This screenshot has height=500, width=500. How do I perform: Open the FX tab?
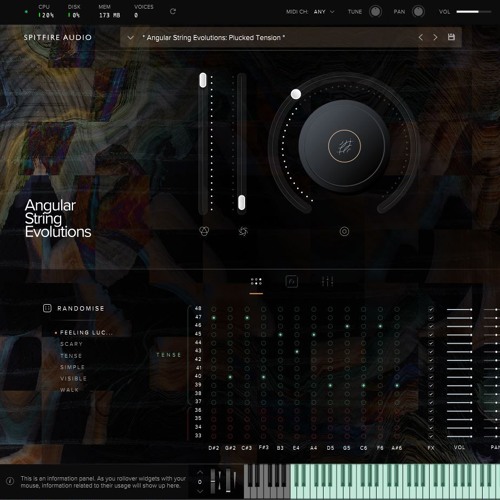292,282
